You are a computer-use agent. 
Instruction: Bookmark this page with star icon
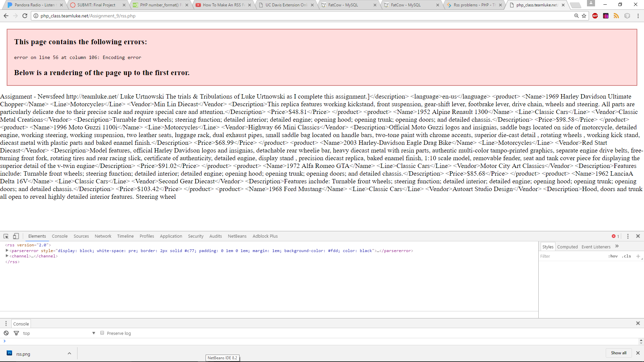[584, 16]
